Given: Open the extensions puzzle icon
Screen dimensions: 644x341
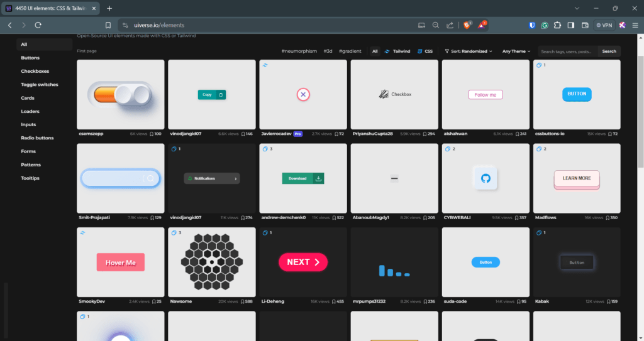Looking at the screenshot, I should point(557,25).
